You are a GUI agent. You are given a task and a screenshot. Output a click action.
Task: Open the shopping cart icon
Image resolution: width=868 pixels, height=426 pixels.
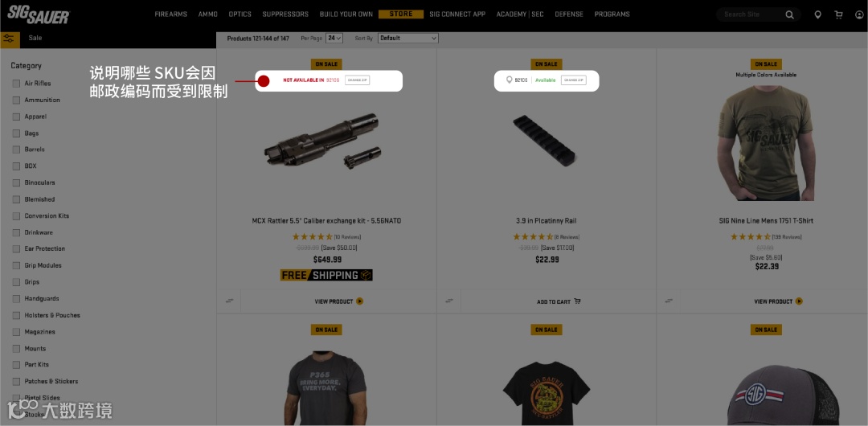pos(838,15)
